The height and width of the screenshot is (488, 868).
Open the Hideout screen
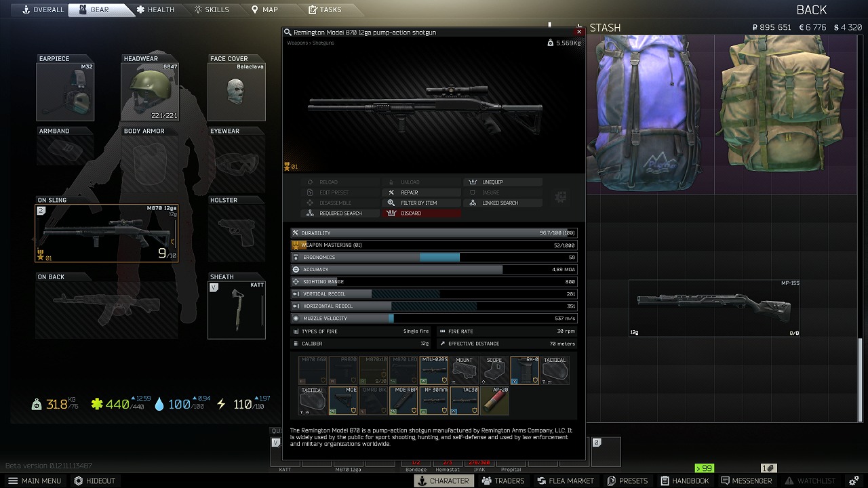click(x=95, y=481)
